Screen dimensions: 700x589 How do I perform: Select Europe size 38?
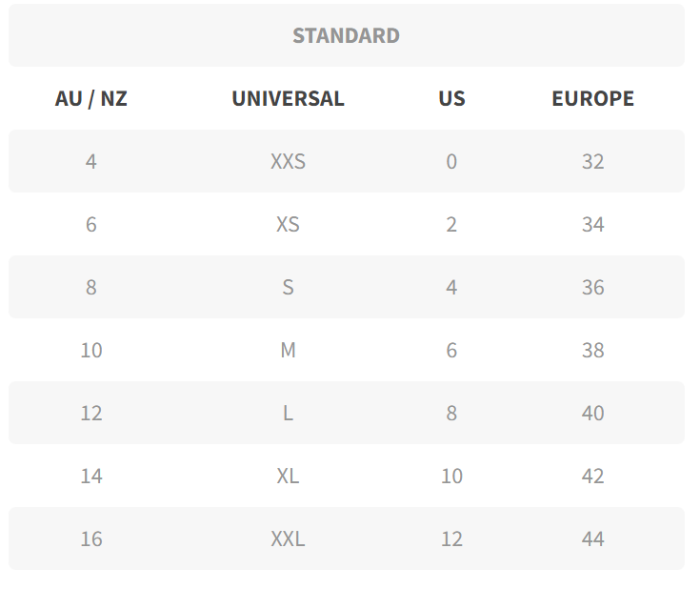(592, 350)
